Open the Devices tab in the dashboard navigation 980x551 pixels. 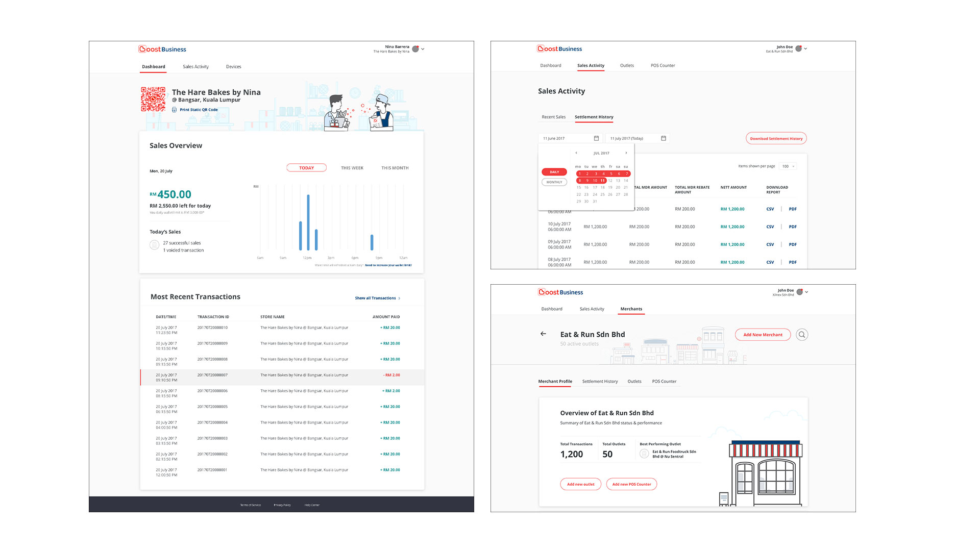233,67
